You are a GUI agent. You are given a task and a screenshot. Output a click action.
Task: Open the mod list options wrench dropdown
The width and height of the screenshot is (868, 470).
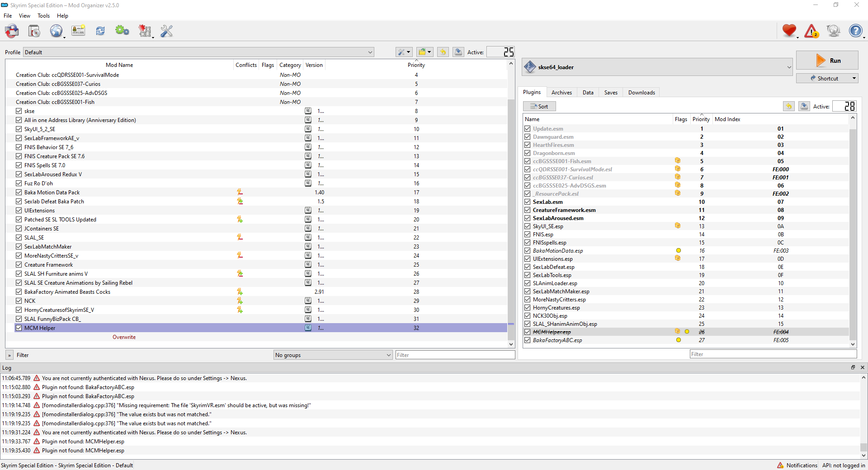pos(404,52)
